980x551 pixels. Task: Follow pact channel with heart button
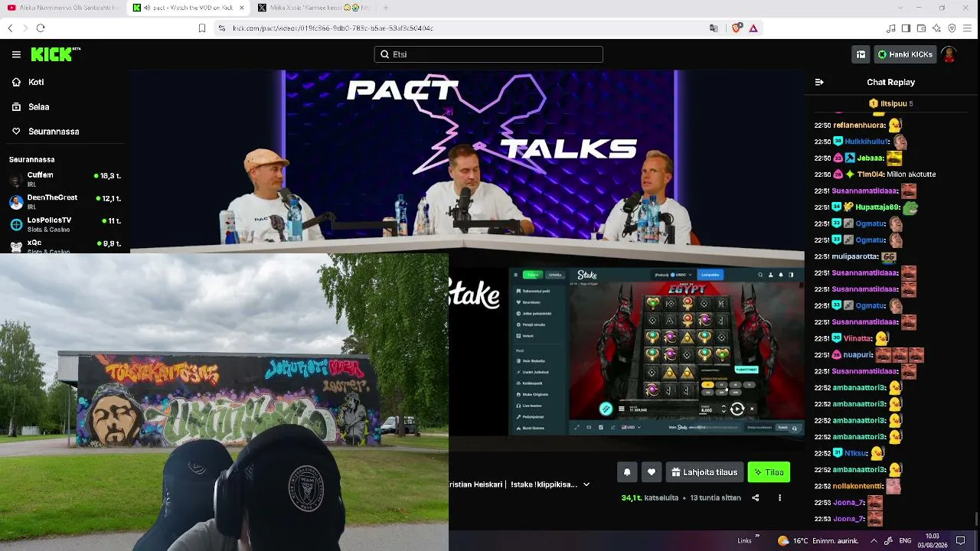[652, 472]
